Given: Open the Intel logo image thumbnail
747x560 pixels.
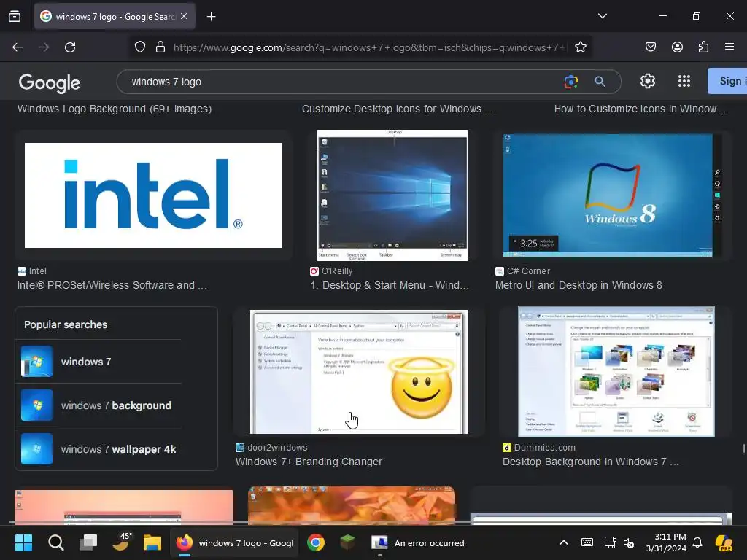Looking at the screenshot, I should (x=153, y=195).
